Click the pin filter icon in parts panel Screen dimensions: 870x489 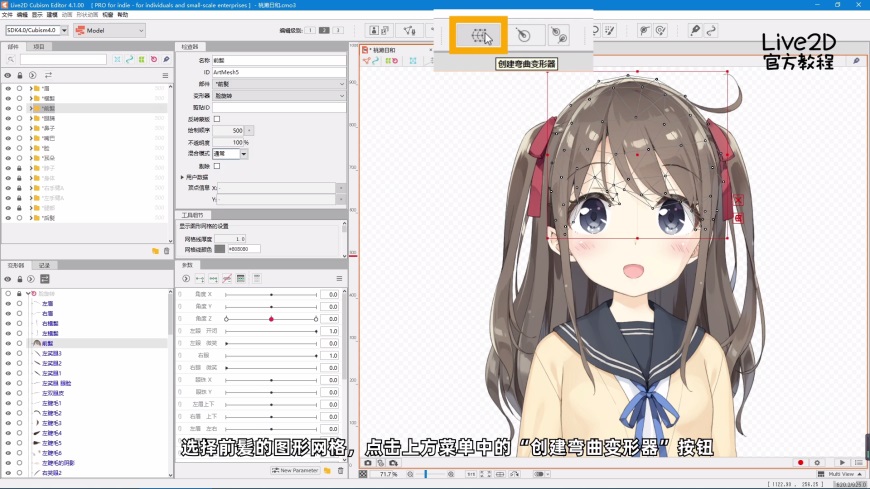coord(166,59)
